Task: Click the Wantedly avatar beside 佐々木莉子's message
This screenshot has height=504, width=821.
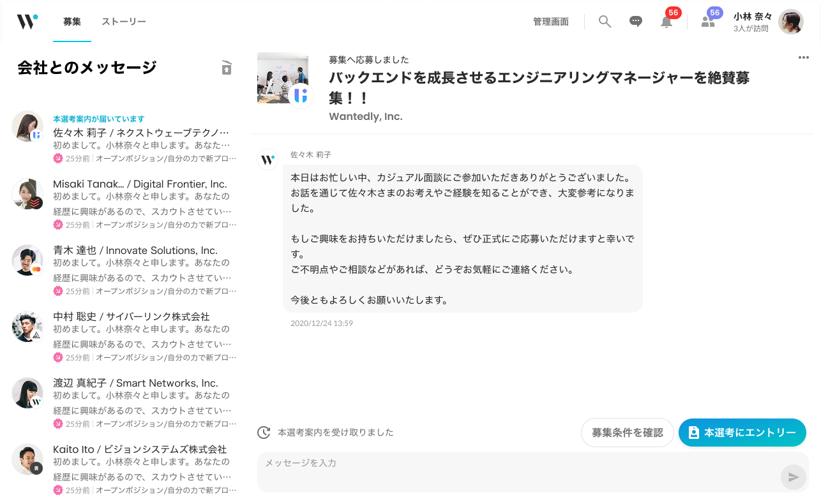Action: pos(267,159)
